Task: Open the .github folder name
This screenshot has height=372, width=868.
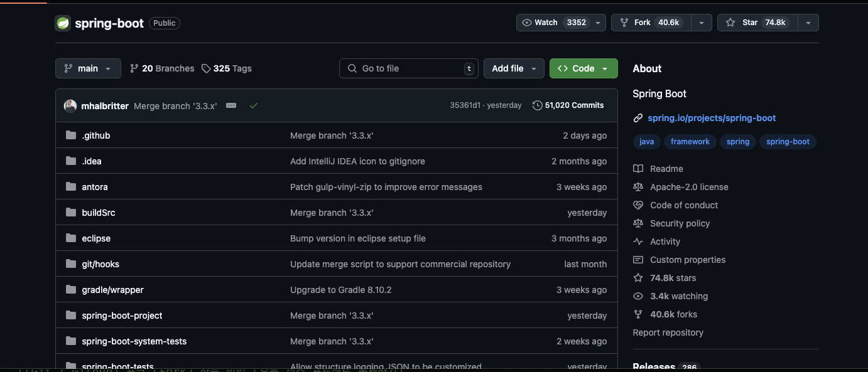Action: tap(96, 136)
